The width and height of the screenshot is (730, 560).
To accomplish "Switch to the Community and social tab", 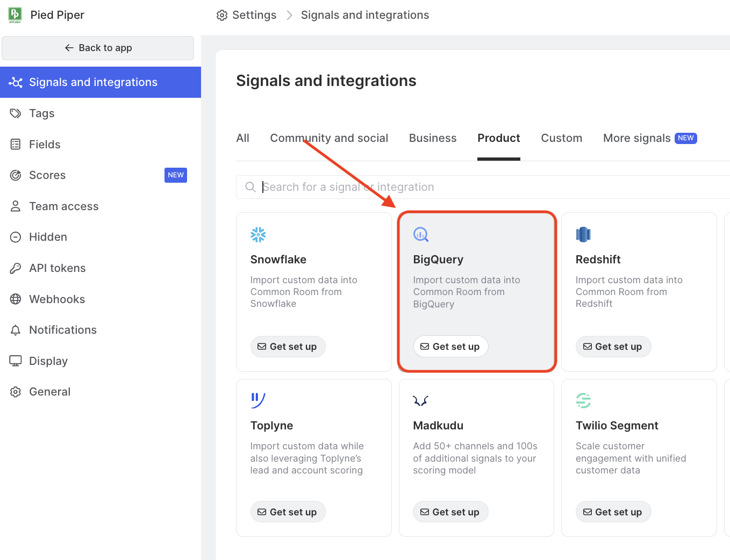I will coord(329,138).
